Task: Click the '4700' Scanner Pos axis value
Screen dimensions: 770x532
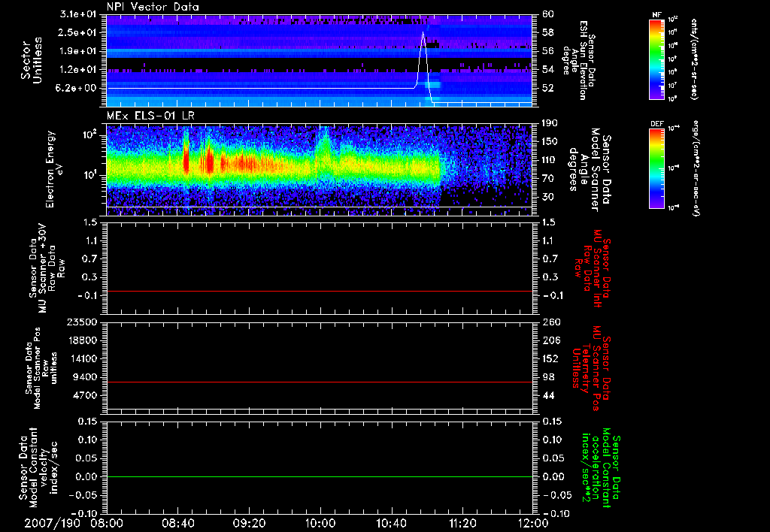Action: [x=86, y=395]
